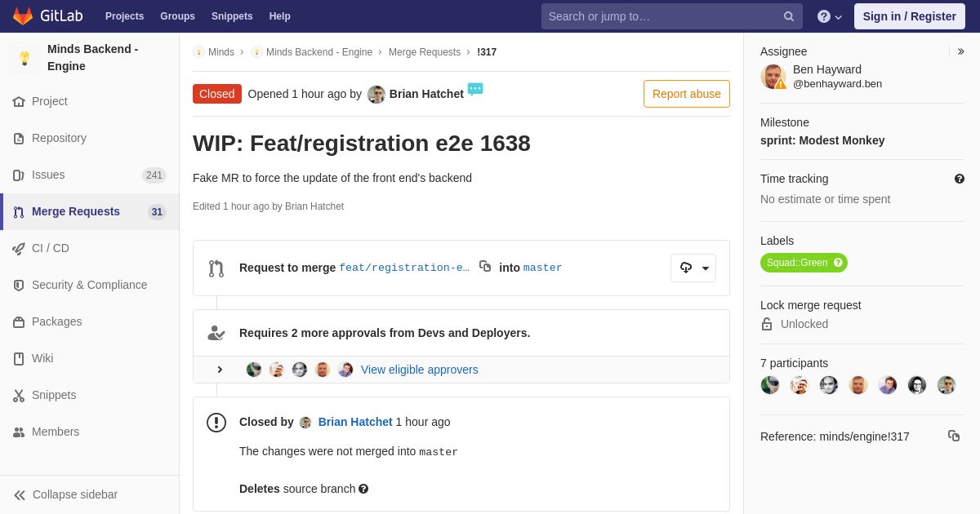Image resolution: width=980 pixels, height=514 pixels.
Task: Click the Squad::Green label pill
Action: (x=804, y=263)
